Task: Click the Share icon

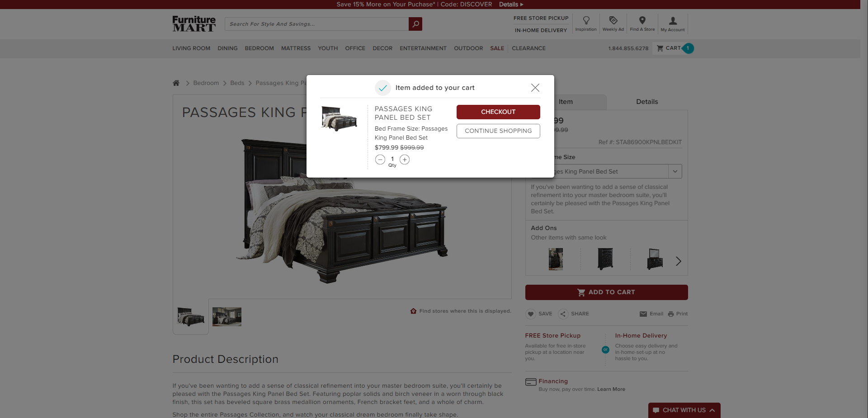Action: pyautogui.click(x=563, y=314)
